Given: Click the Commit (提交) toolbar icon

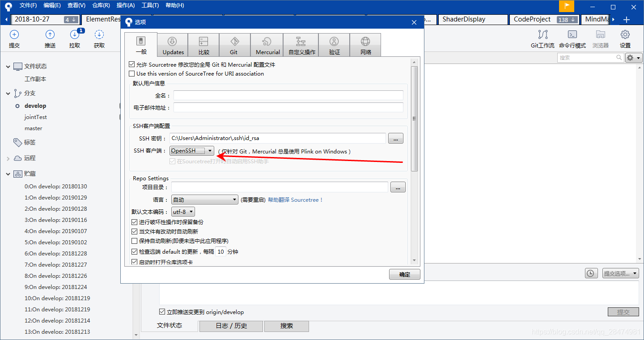Looking at the screenshot, I should [14, 34].
